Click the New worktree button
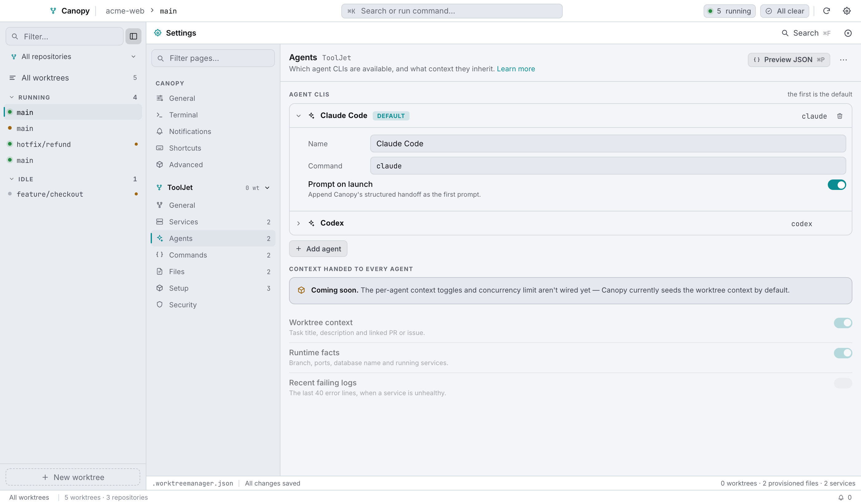Viewport: 861px width, 504px height. tap(73, 477)
